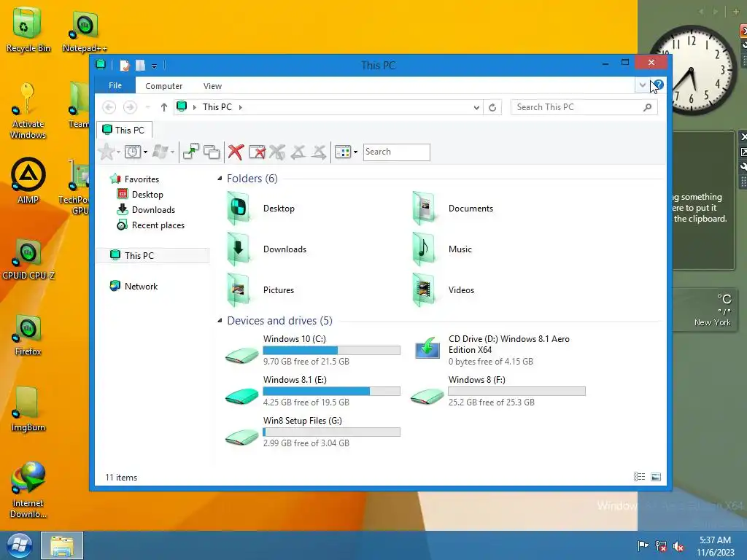This screenshot has height=560, width=747.
Task: Click the Properties icon in title bar
Action: click(x=125, y=65)
